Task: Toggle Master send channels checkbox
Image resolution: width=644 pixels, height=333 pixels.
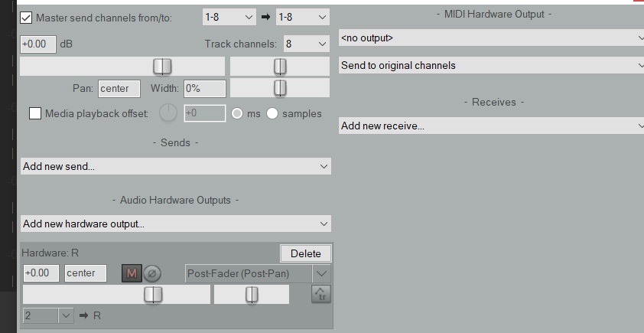Action: [27, 17]
